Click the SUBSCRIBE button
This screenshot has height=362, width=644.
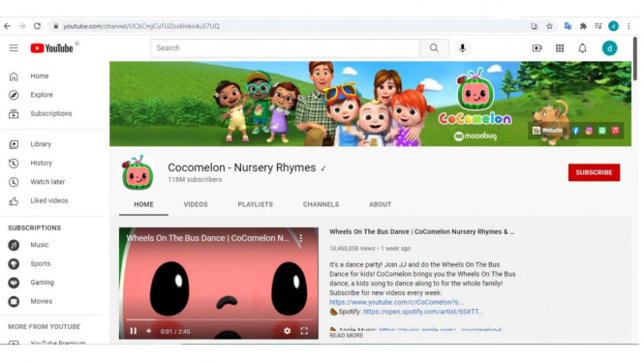coord(594,172)
